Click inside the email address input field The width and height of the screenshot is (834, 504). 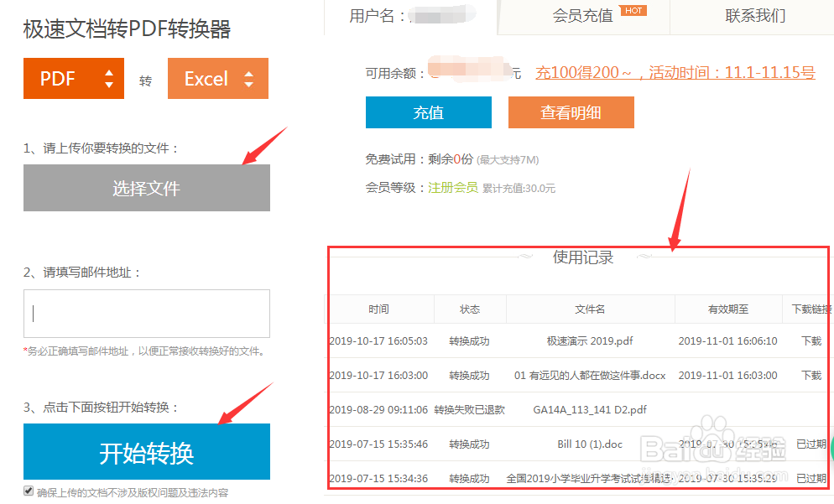146,313
